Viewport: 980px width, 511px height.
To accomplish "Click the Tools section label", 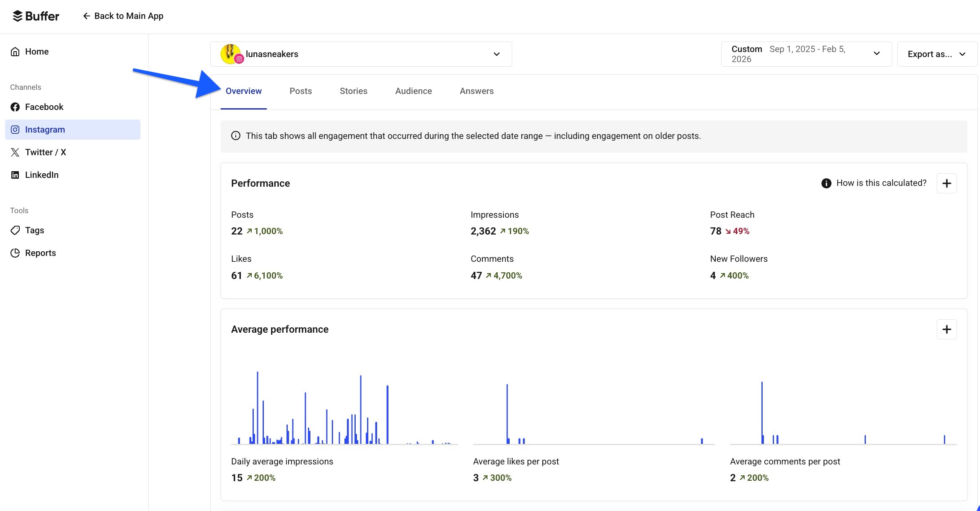I will pos(19,211).
